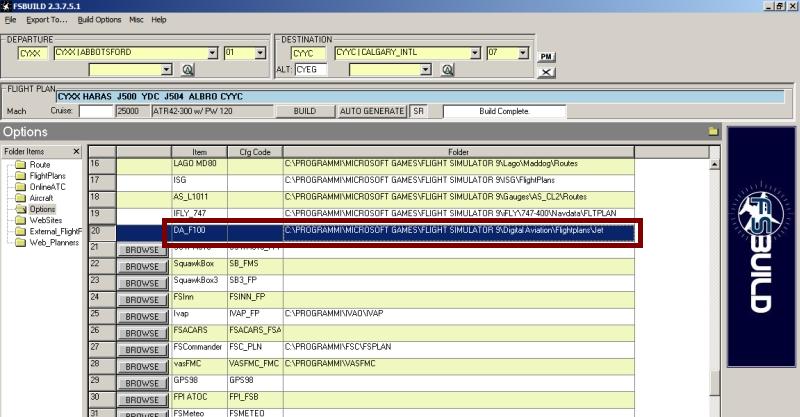Click the FSACARS_FSA cfg code cell

[255, 333]
